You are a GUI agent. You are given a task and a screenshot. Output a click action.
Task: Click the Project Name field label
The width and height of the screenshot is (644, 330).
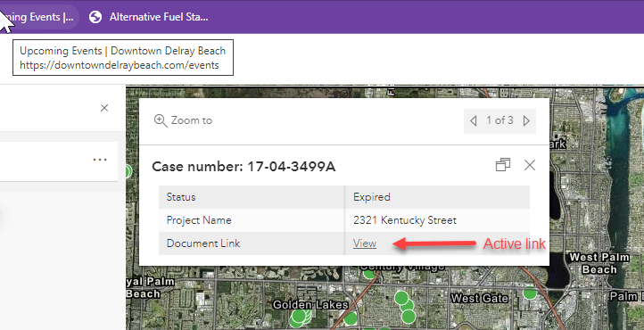coord(199,220)
